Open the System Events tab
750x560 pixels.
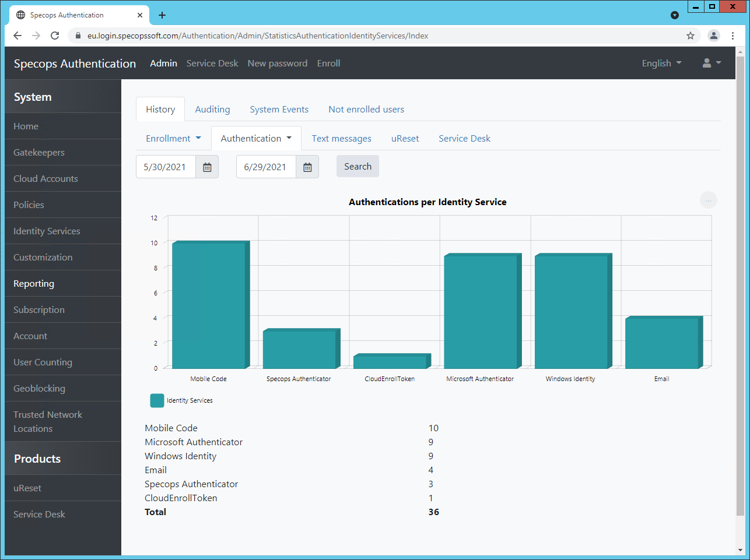tap(279, 110)
